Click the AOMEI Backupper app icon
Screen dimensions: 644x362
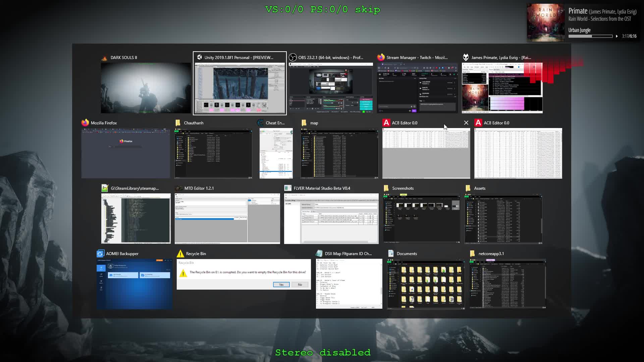(100, 253)
